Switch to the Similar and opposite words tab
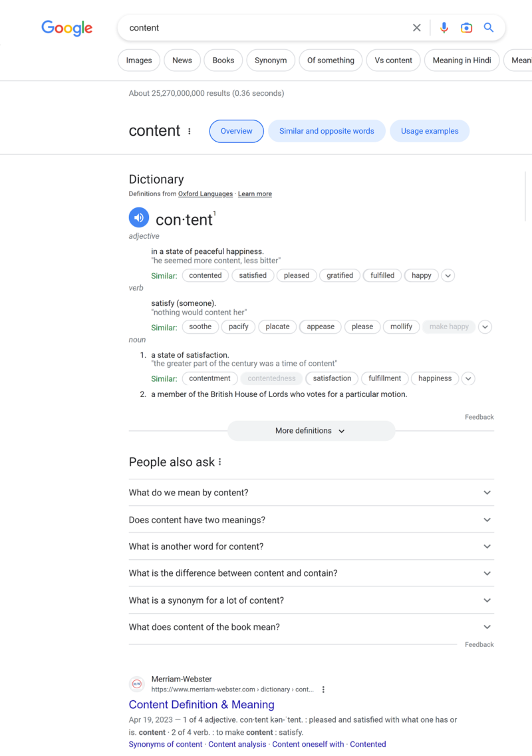This screenshot has height=756, width=532. (x=327, y=131)
